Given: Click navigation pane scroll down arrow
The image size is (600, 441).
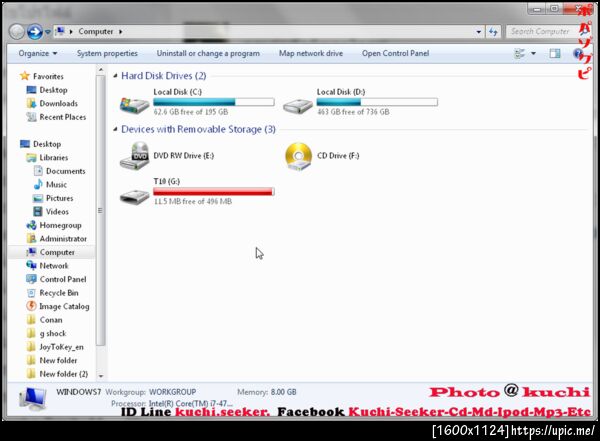Looking at the screenshot, I should point(101,376).
